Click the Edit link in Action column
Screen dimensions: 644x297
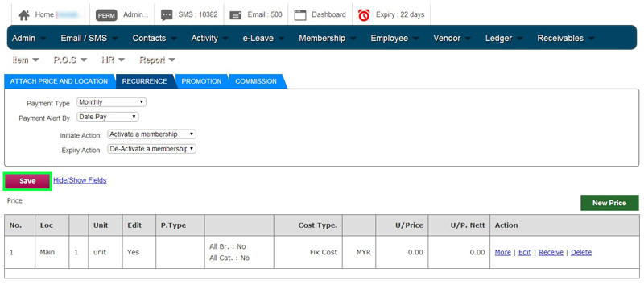525,252
